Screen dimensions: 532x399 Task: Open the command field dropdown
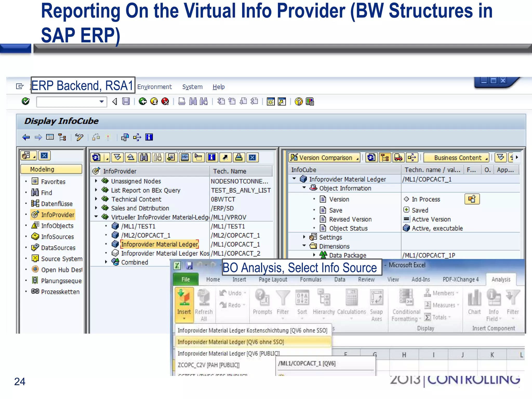point(102,102)
